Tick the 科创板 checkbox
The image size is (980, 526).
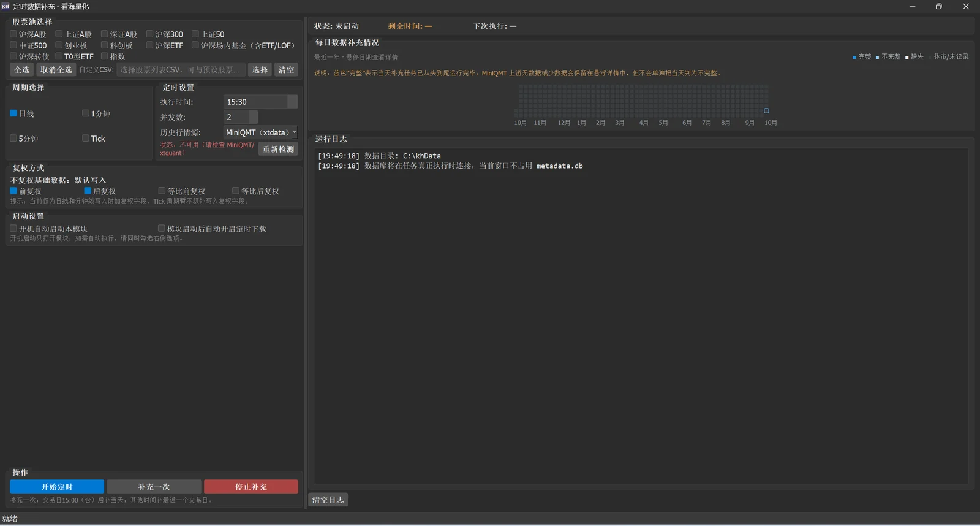pos(104,45)
